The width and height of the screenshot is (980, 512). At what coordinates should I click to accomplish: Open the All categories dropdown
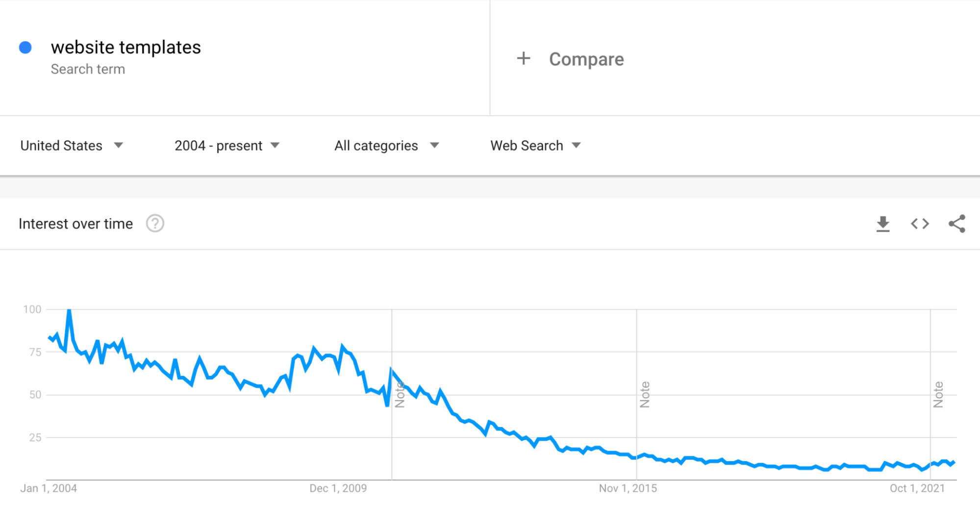[x=387, y=146]
